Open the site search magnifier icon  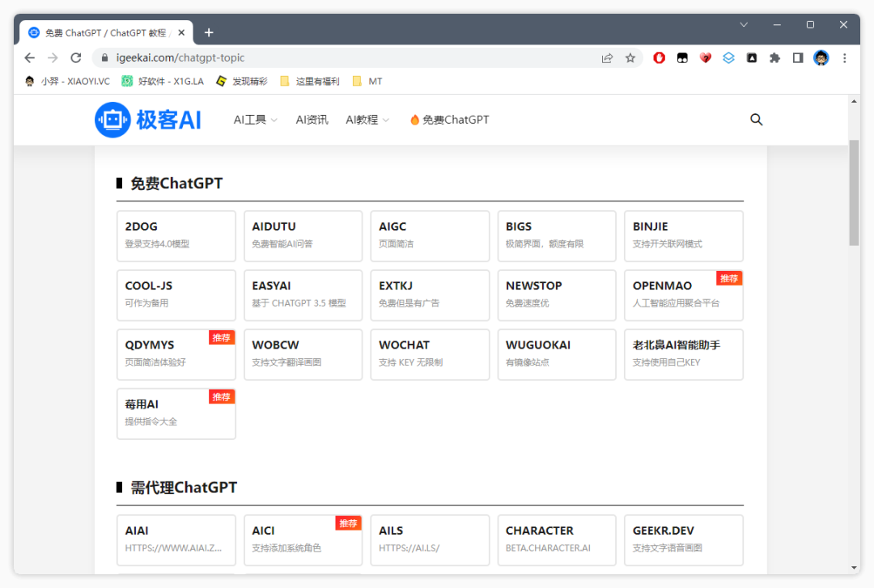click(x=756, y=119)
